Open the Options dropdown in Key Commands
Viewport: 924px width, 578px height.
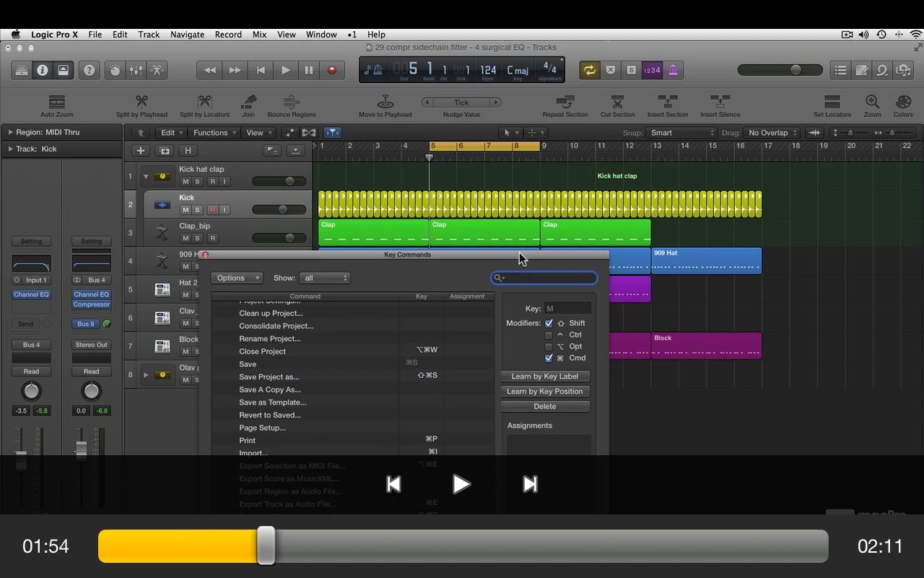(236, 278)
